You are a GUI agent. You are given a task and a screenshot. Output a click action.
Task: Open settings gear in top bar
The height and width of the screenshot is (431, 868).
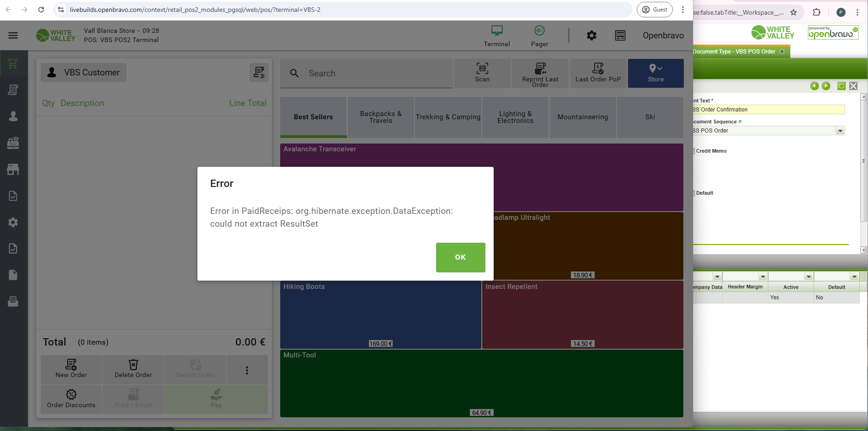tap(591, 36)
